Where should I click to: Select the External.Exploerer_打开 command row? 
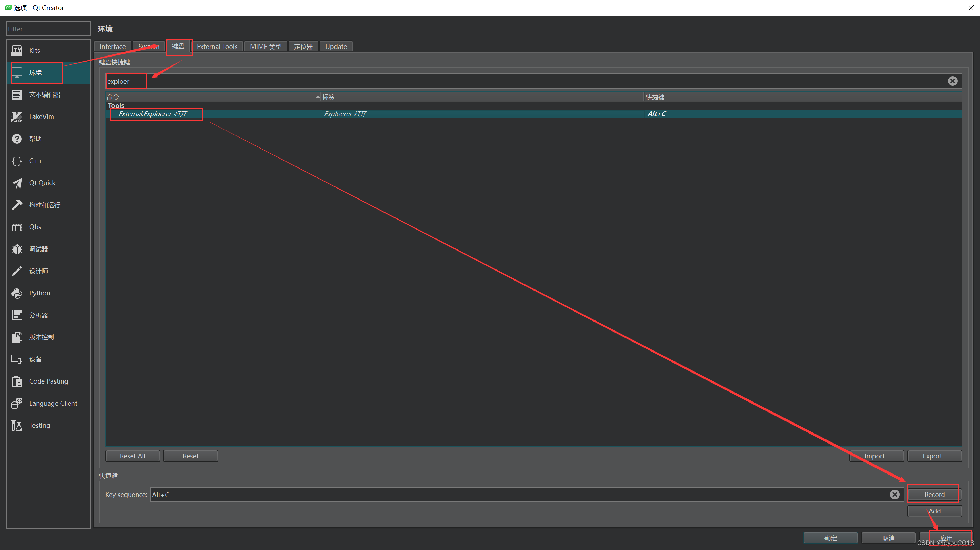[x=152, y=114]
